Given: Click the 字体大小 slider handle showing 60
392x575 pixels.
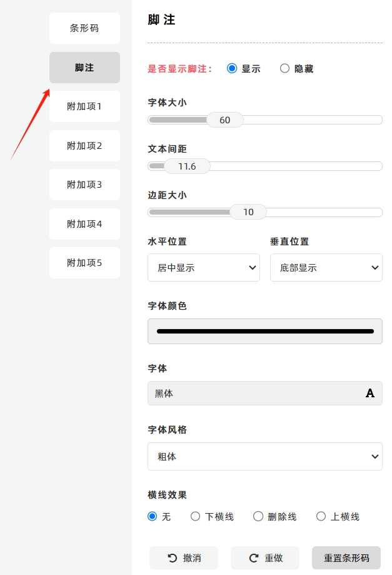Looking at the screenshot, I should (225, 120).
